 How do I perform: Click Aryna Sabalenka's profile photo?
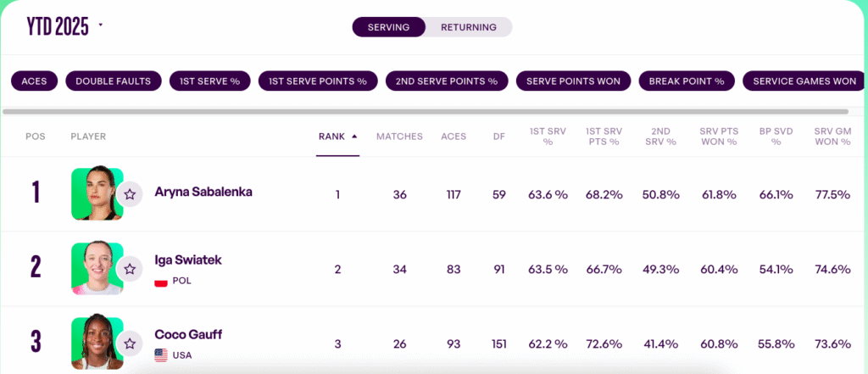[97, 194]
